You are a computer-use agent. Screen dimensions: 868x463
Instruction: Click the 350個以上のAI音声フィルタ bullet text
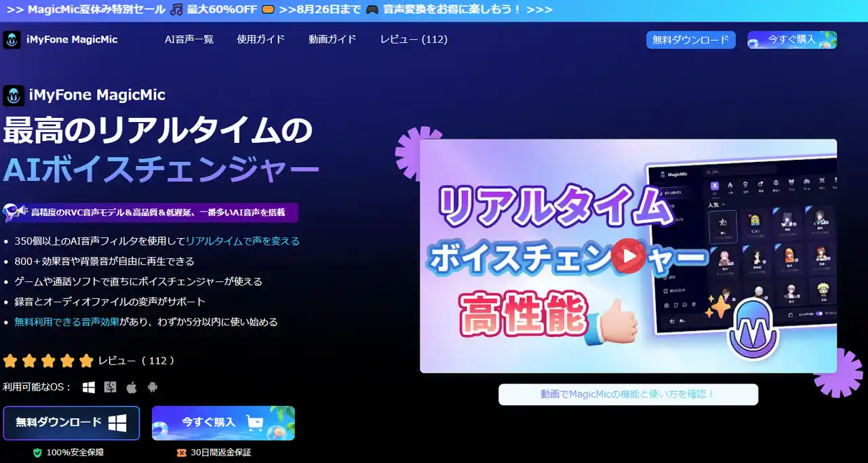(157, 241)
